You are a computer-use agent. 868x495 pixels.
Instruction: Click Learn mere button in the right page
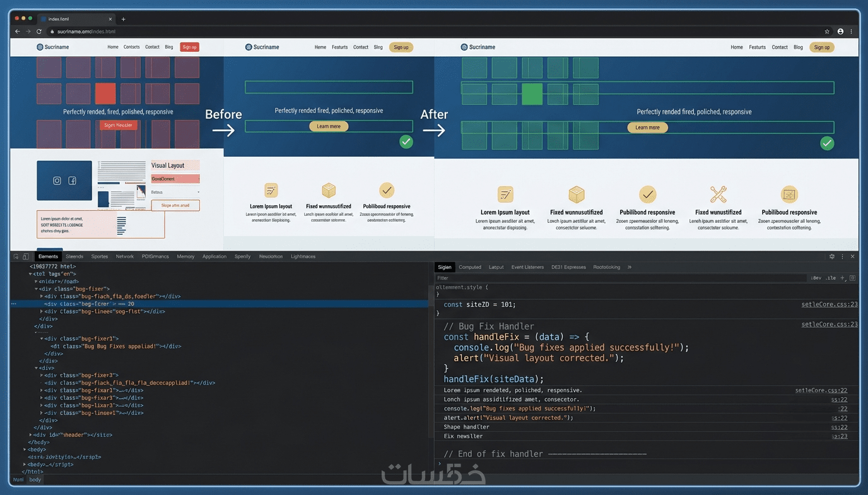(x=647, y=128)
